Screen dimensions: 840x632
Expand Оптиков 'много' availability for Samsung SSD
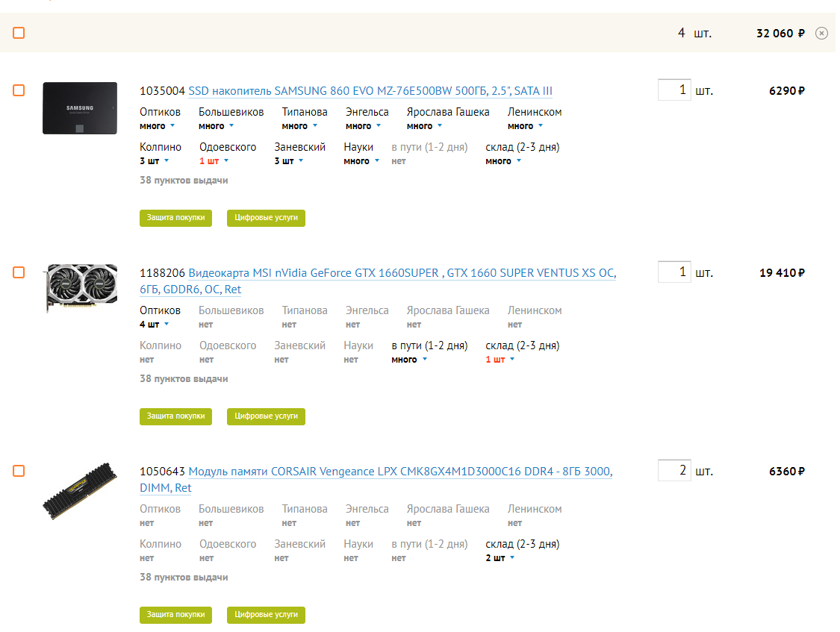click(x=158, y=126)
